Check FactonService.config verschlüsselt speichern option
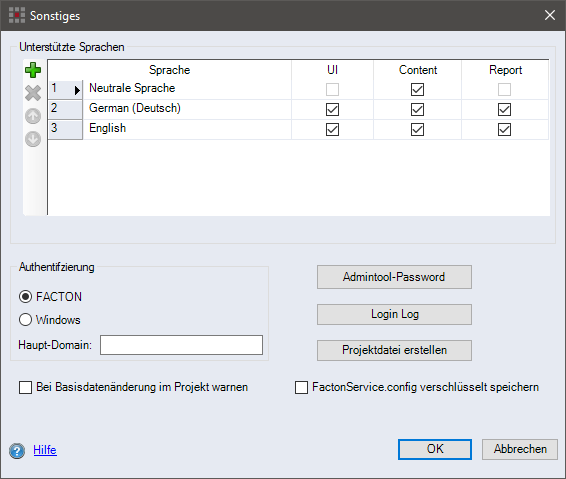566x479 pixels. pos(301,387)
